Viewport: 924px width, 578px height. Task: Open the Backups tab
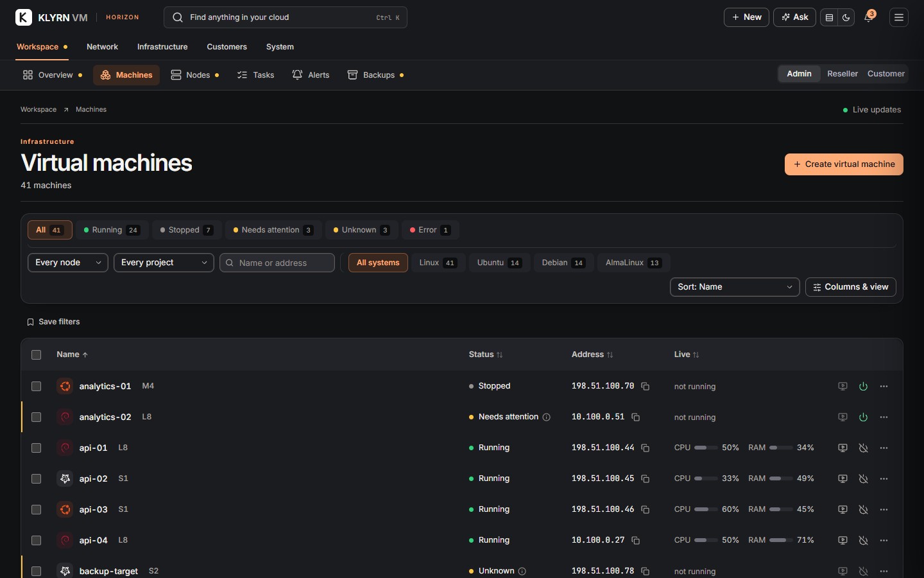pyautogui.click(x=375, y=75)
